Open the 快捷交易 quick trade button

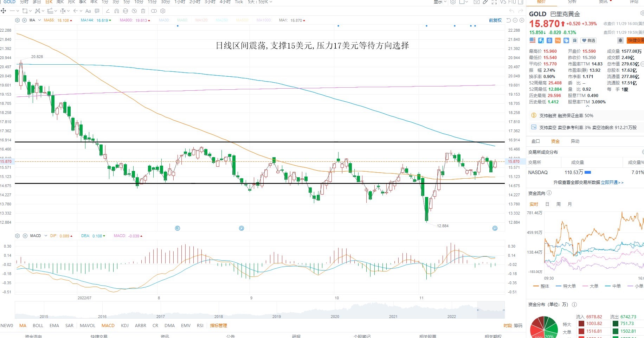click(636, 40)
